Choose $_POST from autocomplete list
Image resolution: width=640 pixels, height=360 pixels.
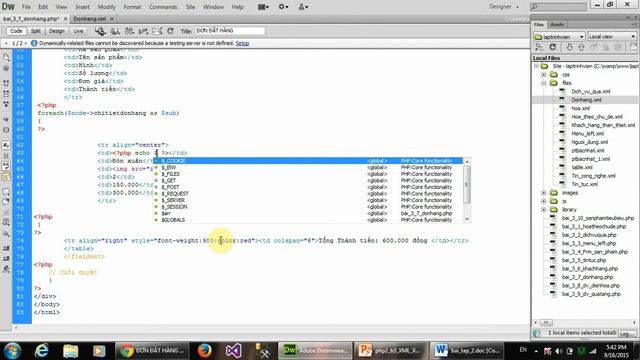308,187
